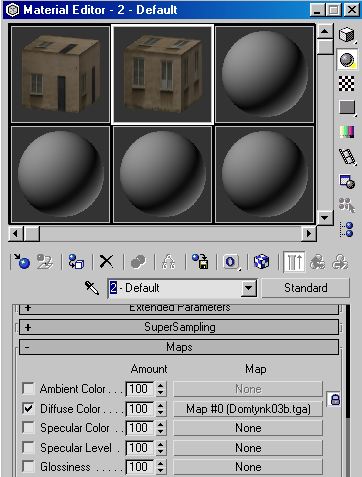Open the material name dropdown arrow
The image size is (362, 477).
coord(249,288)
